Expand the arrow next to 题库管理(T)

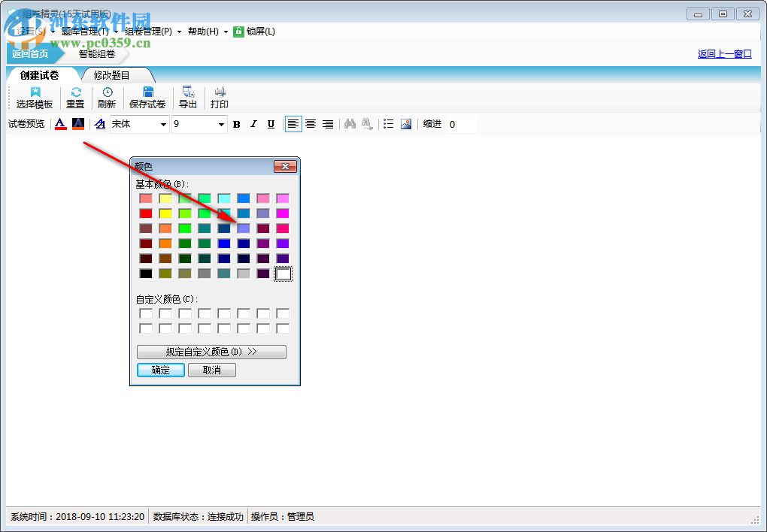(x=116, y=32)
